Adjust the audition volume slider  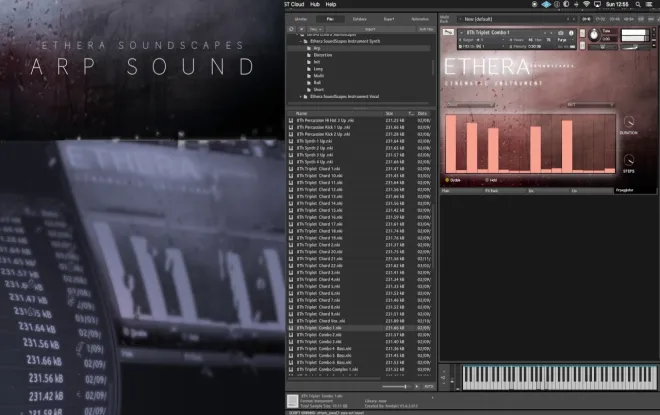396,386
